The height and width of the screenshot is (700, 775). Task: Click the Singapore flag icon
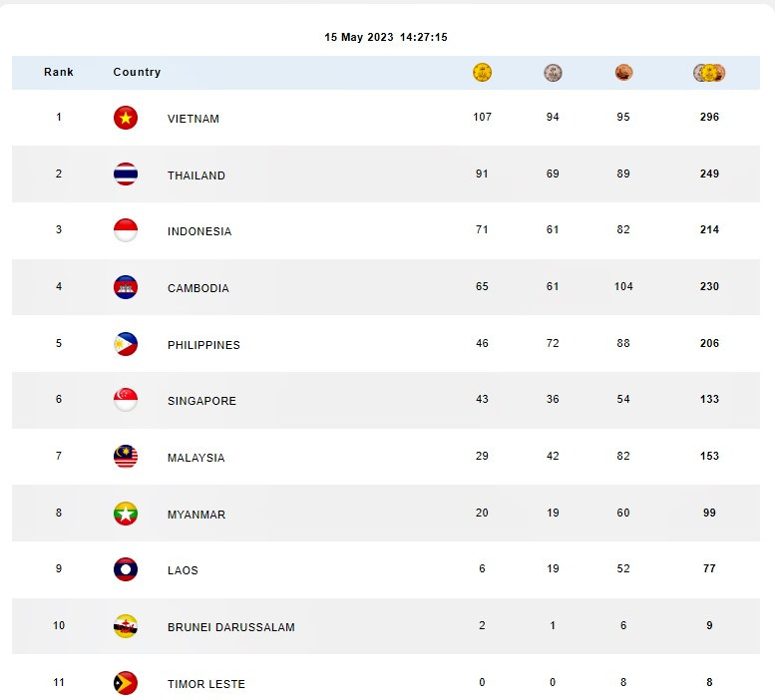coord(126,400)
